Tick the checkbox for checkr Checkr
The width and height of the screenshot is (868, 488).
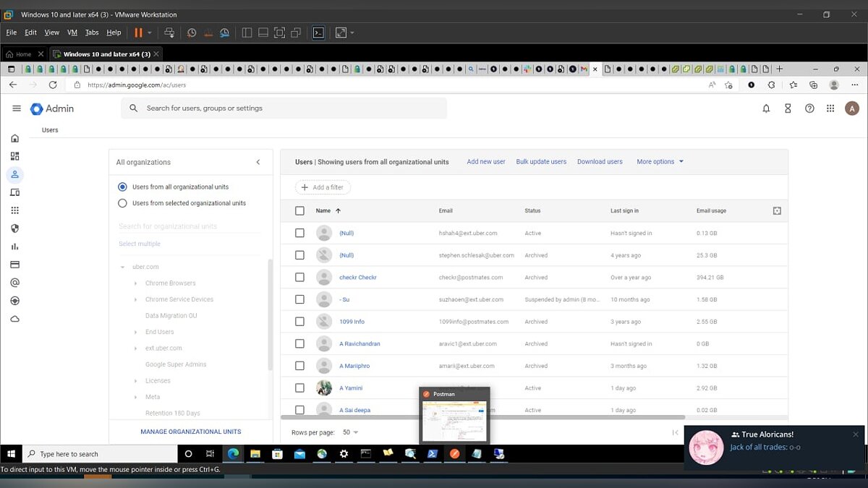(x=300, y=278)
